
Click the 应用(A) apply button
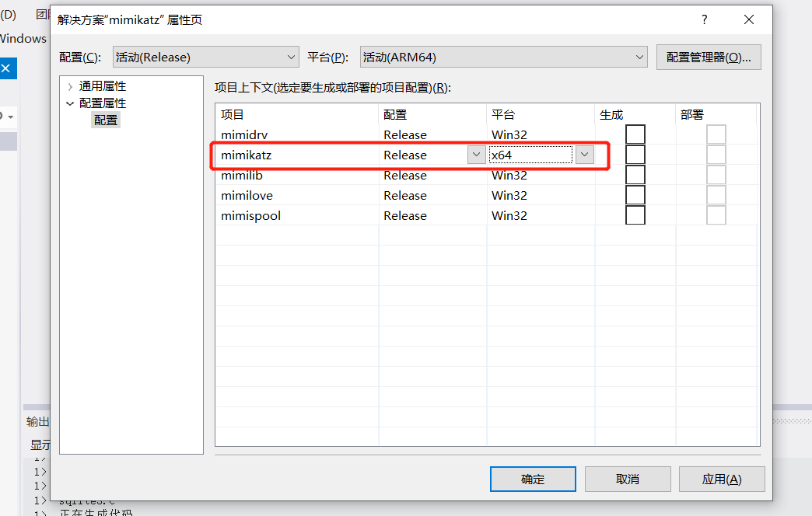tap(722, 479)
